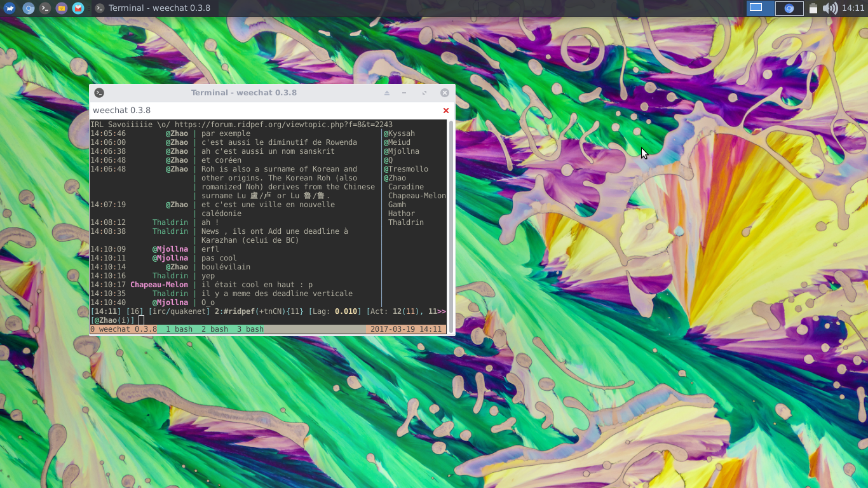Open the purple file manager launcher
The image size is (868, 488).
(61, 8)
